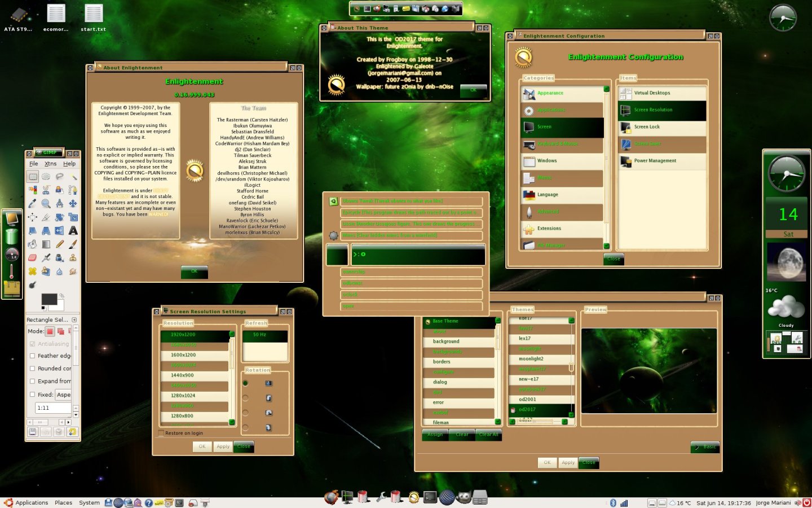812x508 pixels.
Task: Close the Enlightenment Configuration dialog
Action: pyautogui.click(x=614, y=259)
